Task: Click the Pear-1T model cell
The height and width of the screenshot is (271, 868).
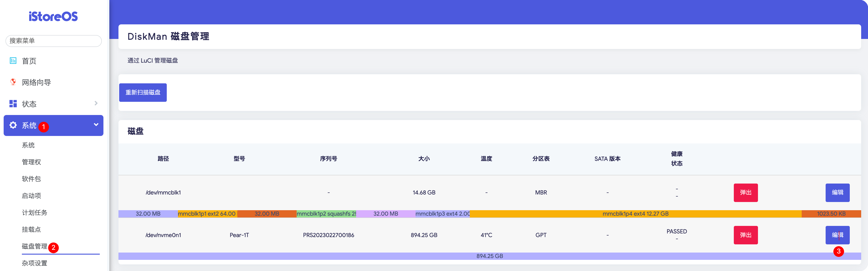Action: click(x=239, y=235)
